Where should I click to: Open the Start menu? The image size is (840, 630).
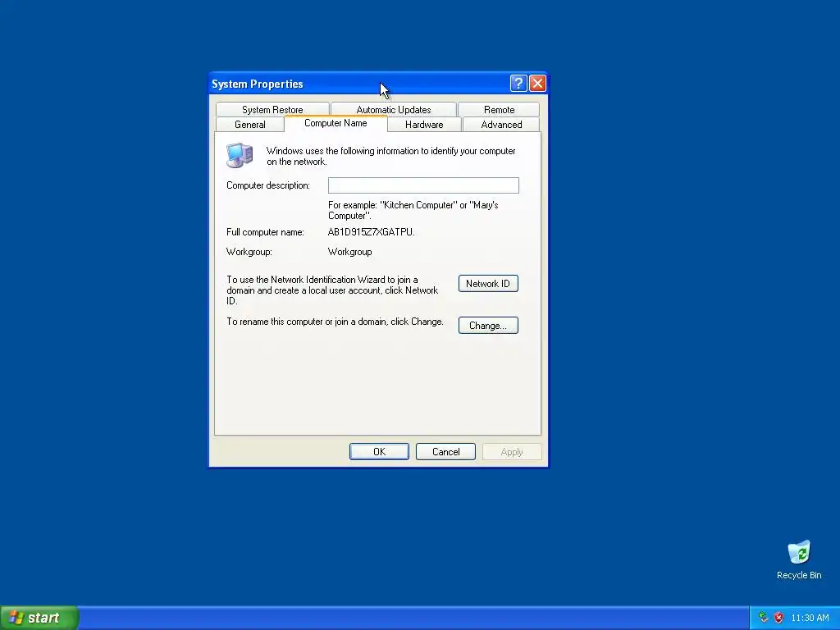click(x=39, y=618)
